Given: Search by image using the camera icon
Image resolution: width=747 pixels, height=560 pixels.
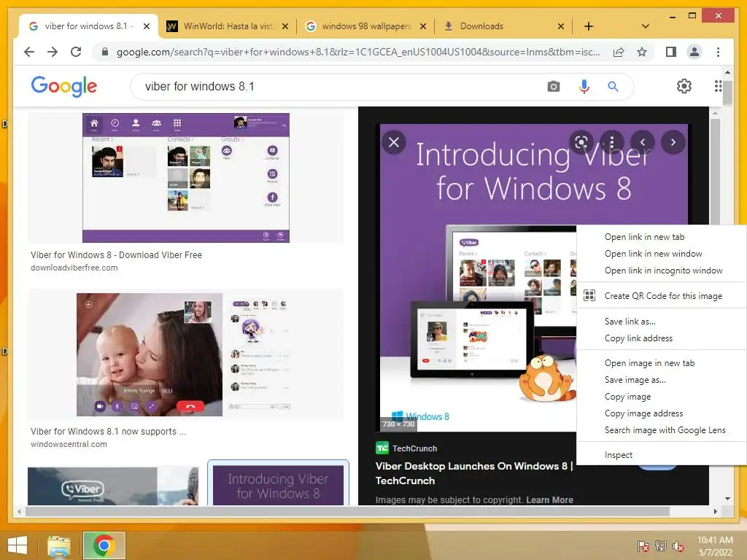Looking at the screenshot, I should click(x=553, y=87).
